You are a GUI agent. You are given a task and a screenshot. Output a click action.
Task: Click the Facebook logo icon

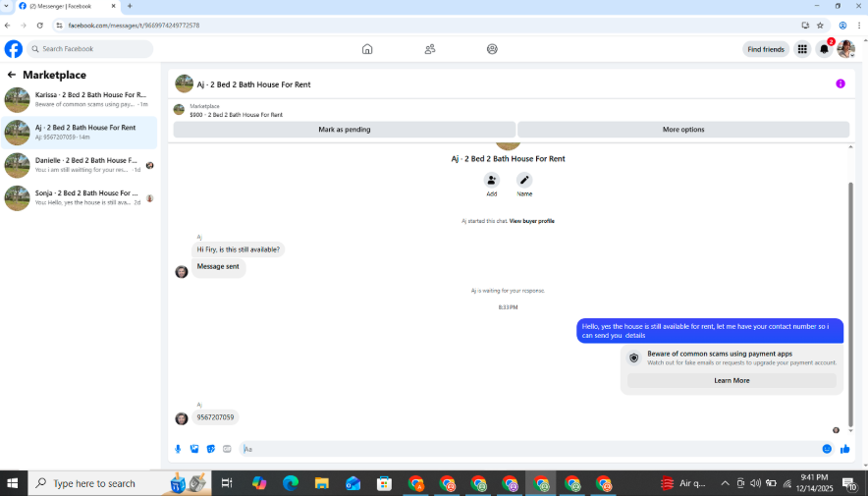pyautogui.click(x=14, y=49)
